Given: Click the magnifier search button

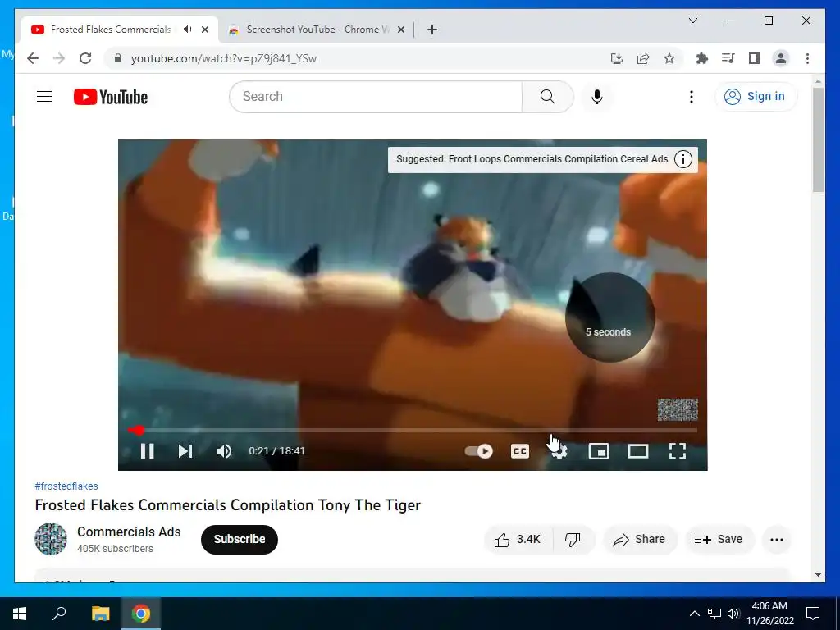Looking at the screenshot, I should (x=547, y=97).
